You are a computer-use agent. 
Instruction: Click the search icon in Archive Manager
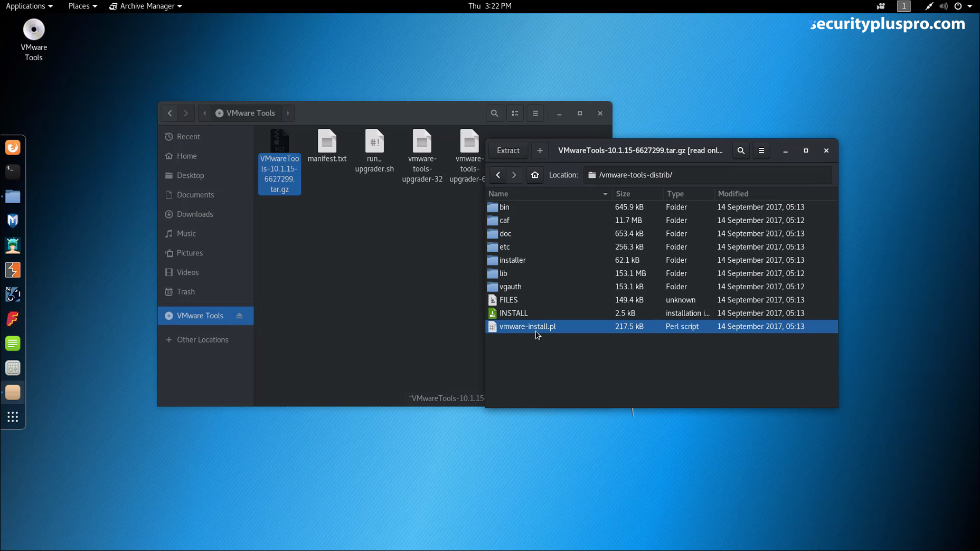pyautogui.click(x=740, y=150)
